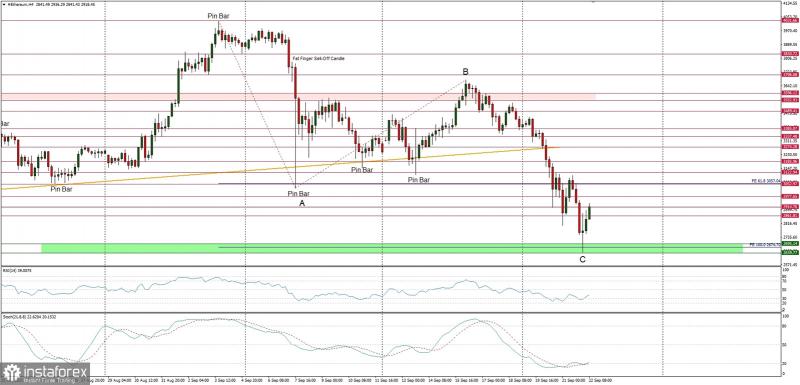
Task: Click the FE 61.8 Fibonacci expansion label
Action: (766, 181)
